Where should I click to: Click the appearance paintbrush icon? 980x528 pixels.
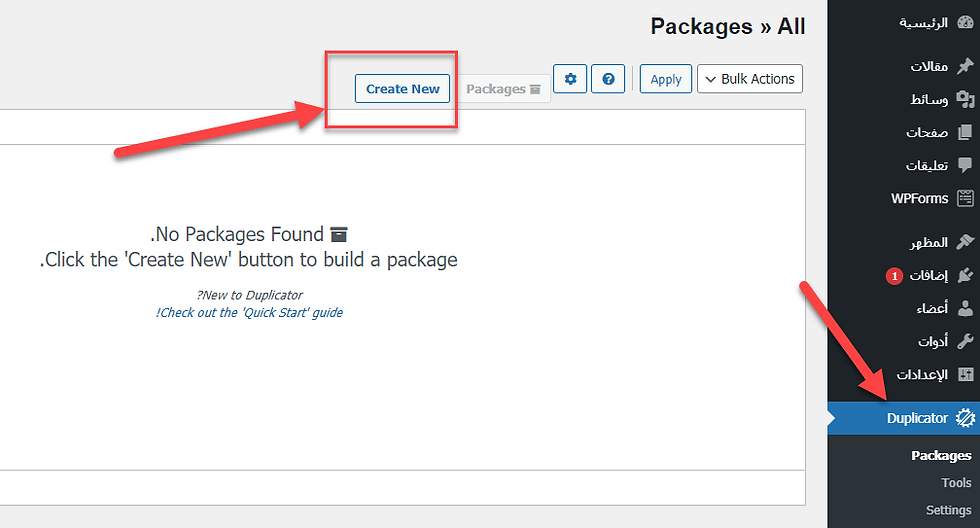click(965, 242)
